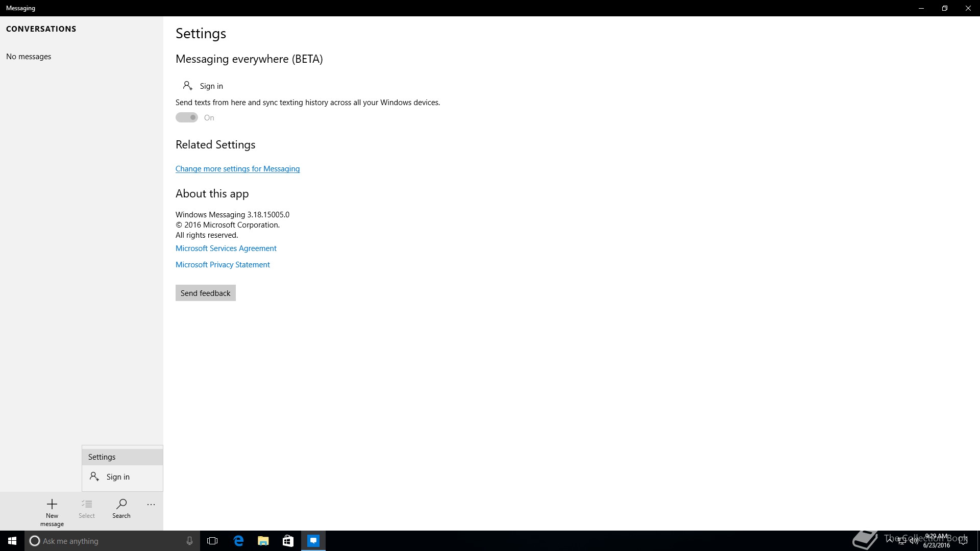This screenshot has width=980, height=551.
Task: Choose Sign in from the popup menu
Action: 122,477
